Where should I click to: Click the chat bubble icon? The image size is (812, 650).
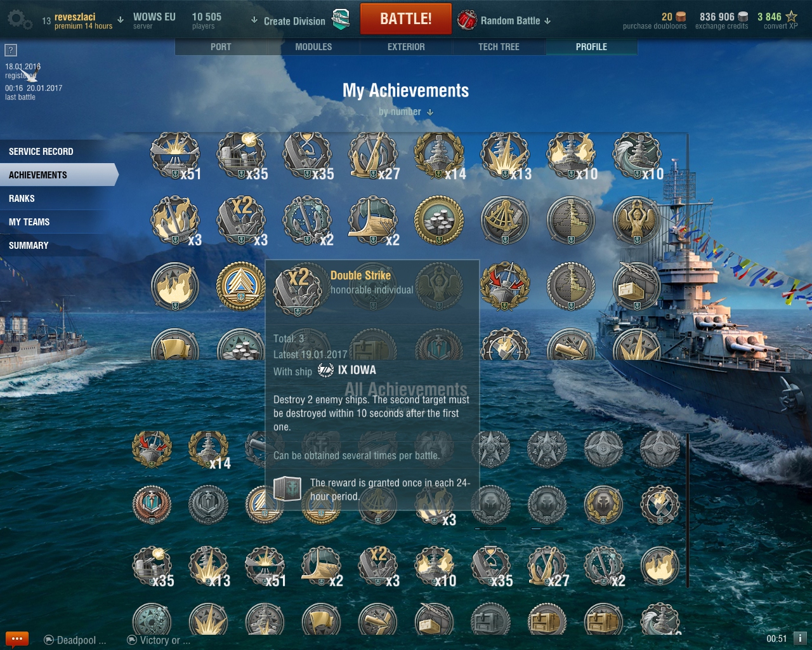click(17, 639)
